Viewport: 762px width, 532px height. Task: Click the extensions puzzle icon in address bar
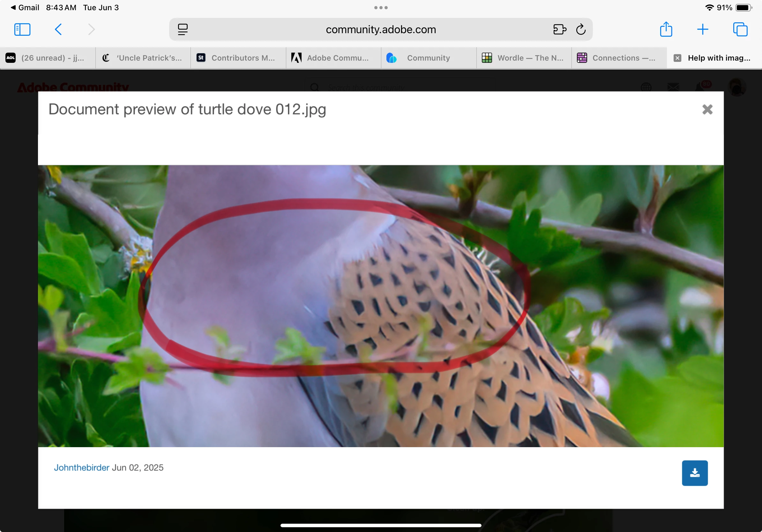click(x=560, y=30)
